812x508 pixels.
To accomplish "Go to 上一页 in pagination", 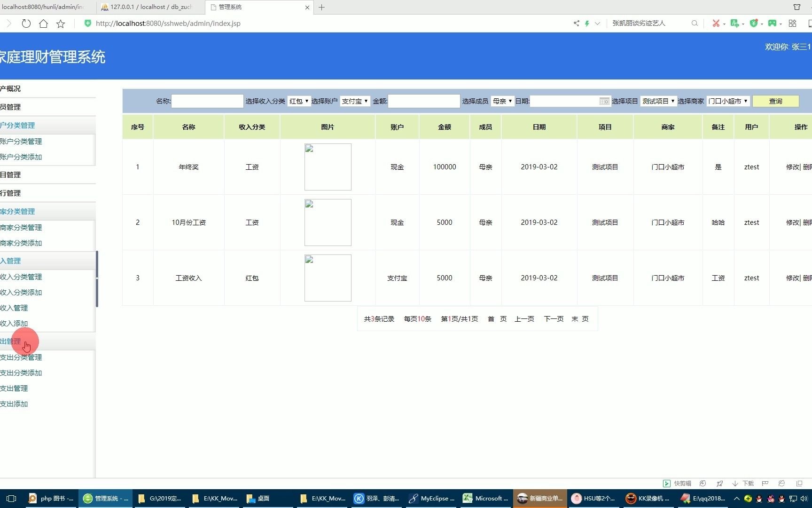I will (x=524, y=319).
